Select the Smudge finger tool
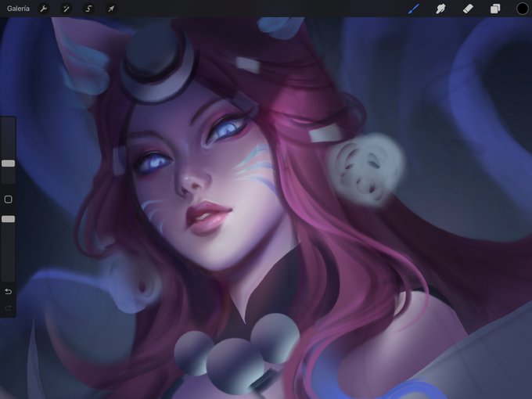The height and width of the screenshot is (399, 532). pyautogui.click(x=440, y=9)
